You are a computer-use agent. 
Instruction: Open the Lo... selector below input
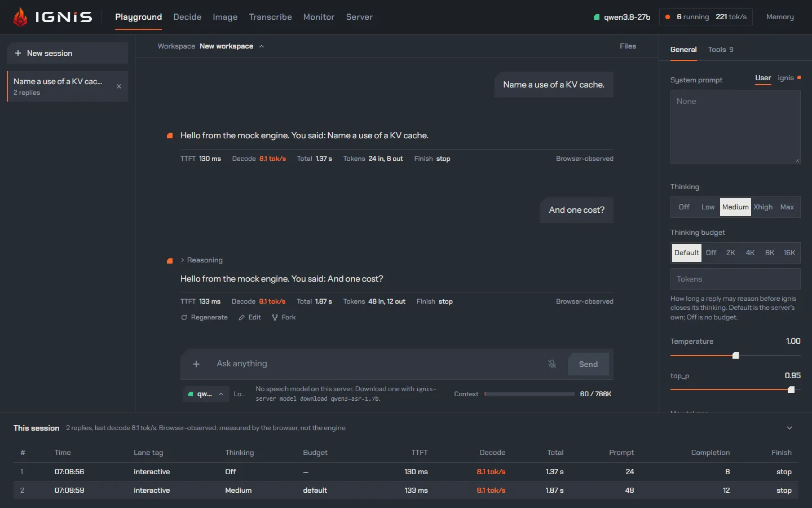[x=240, y=394]
